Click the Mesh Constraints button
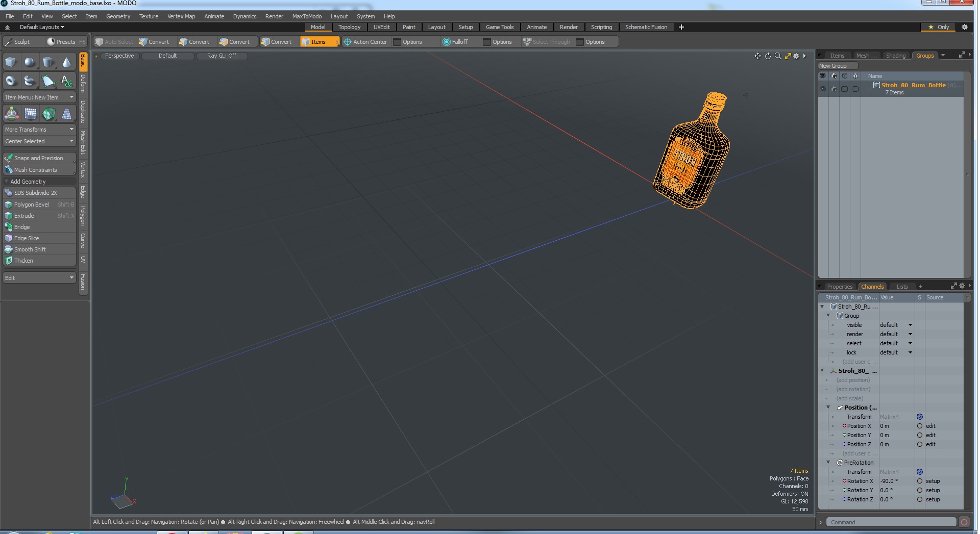980x534 pixels. click(x=39, y=170)
